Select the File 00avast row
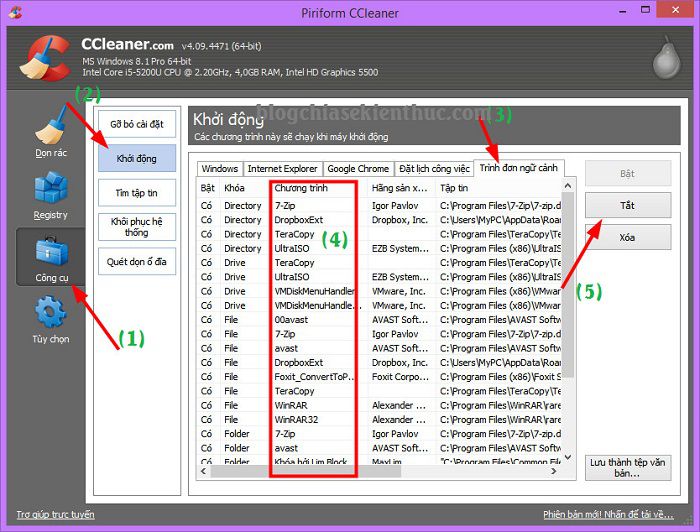Viewport: 700px width, 532px height. tap(379, 320)
